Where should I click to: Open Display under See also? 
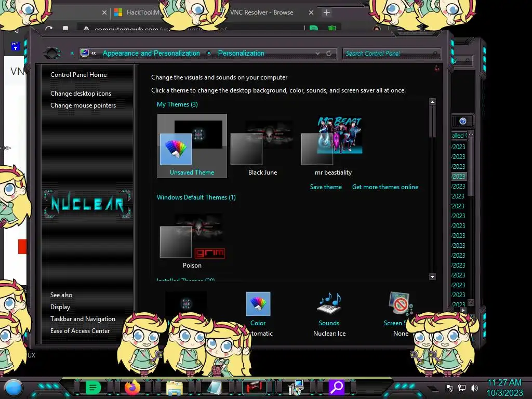click(x=60, y=307)
